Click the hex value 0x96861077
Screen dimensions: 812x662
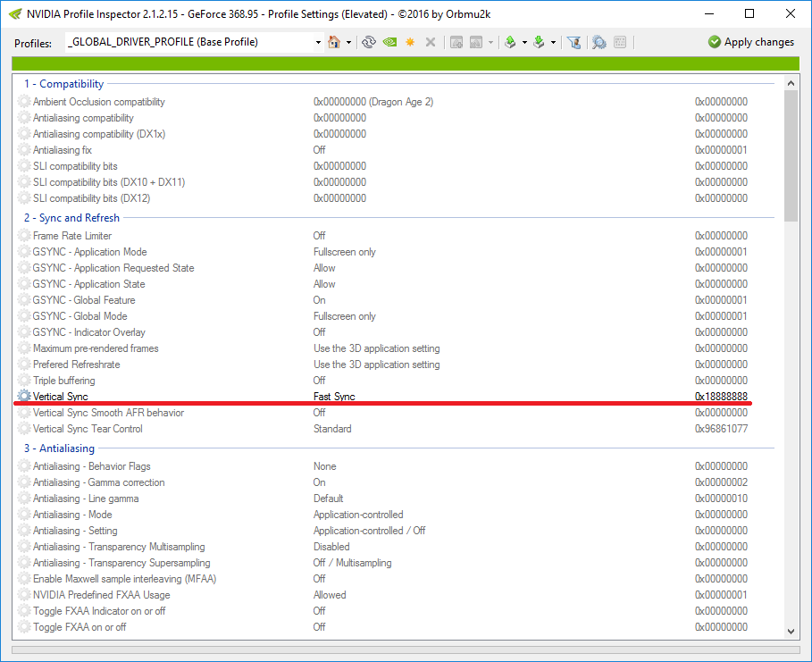click(x=721, y=429)
